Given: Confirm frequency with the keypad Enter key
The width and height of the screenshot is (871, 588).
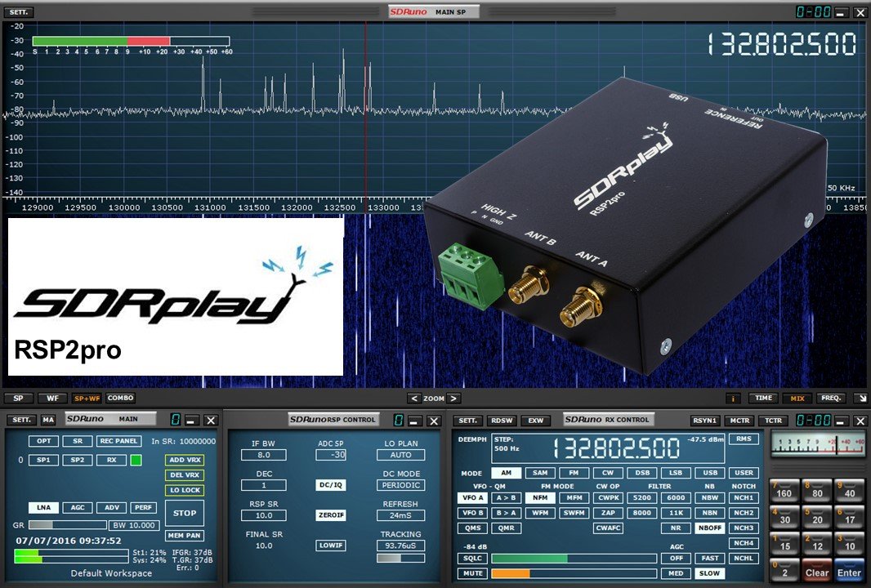Looking at the screenshot, I should pyautogui.click(x=849, y=570).
